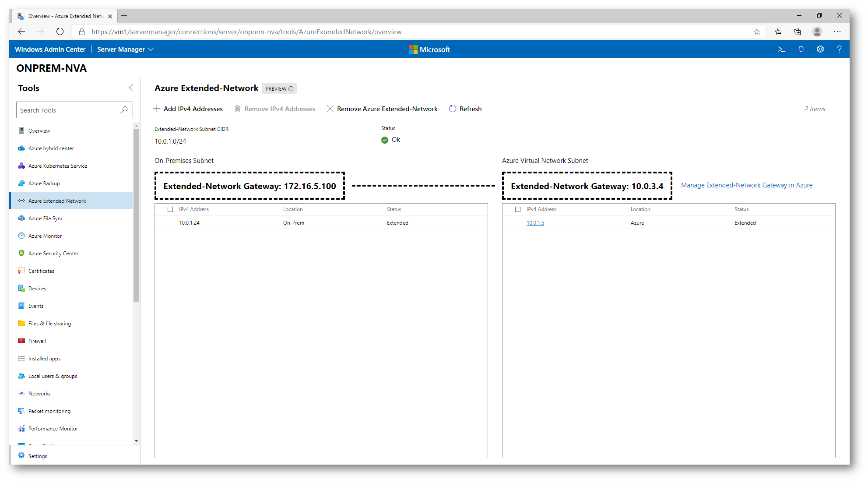Click the Azure Kubernetes Service icon

[21, 166]
